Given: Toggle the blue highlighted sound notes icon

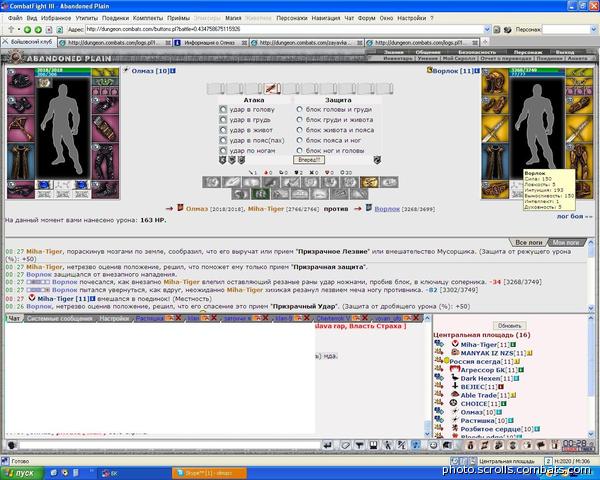Looking at the screenshot, I should (416, 445).
